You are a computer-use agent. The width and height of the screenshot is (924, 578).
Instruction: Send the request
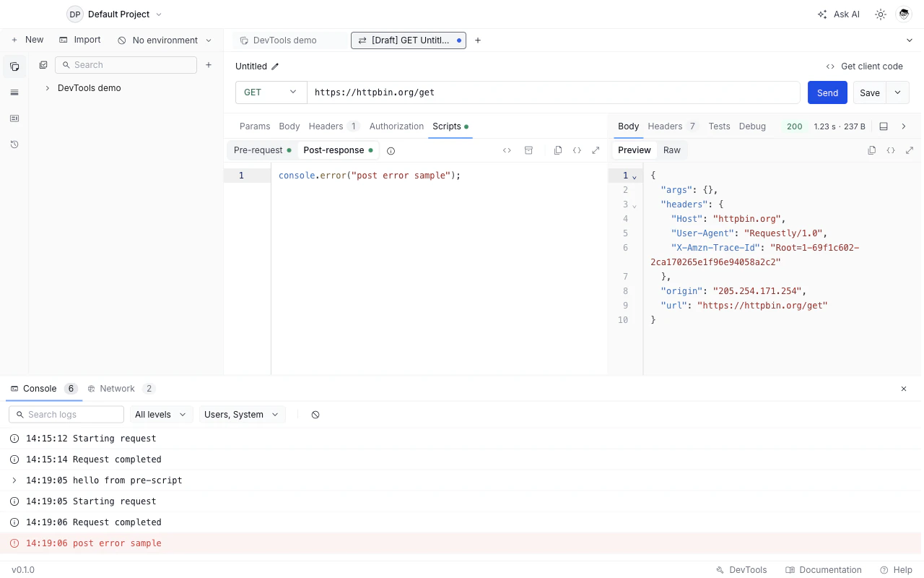pos(827,92)
